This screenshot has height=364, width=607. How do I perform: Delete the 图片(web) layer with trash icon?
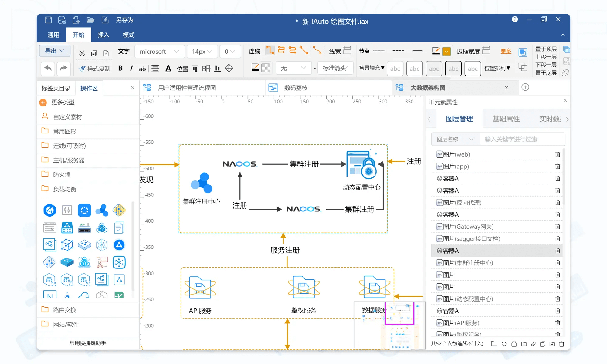pos(558,154)
